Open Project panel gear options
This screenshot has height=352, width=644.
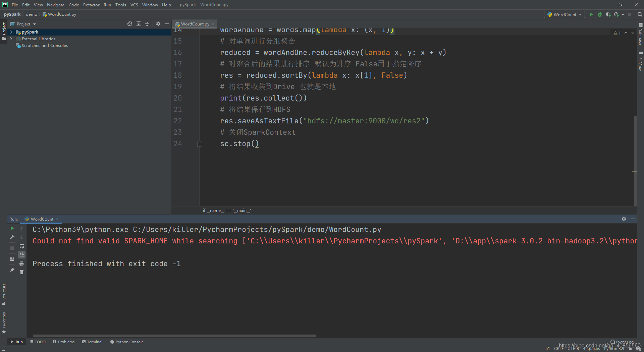click(158, 24)
